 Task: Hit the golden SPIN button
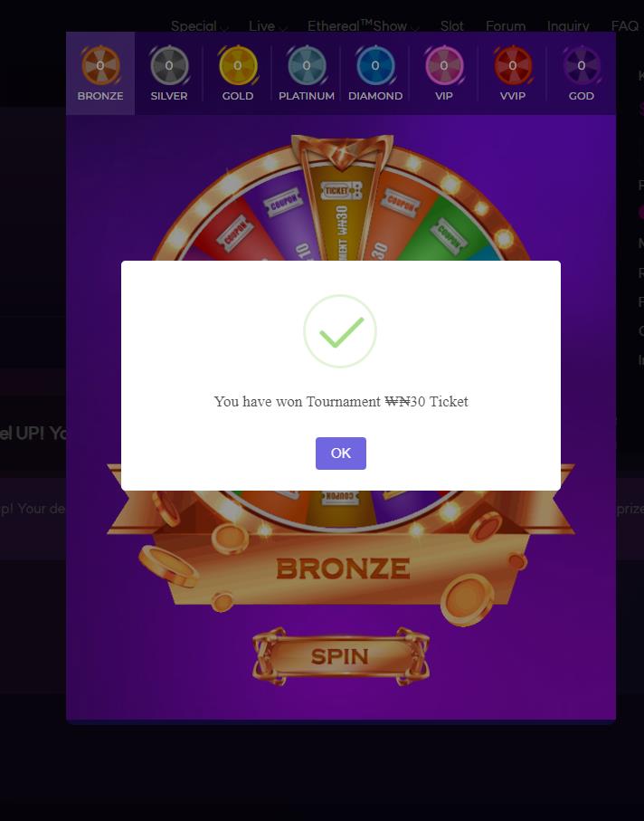341,656
